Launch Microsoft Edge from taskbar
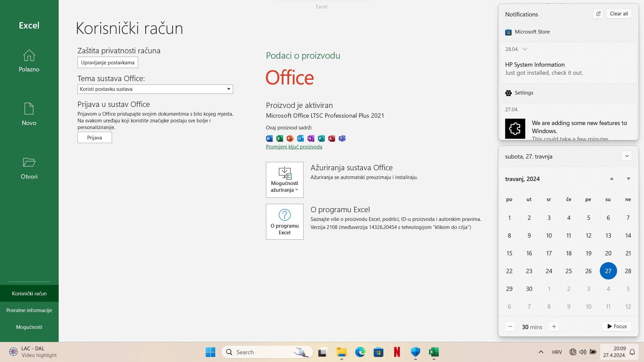The image size is (644, 362). pos(360,352)
